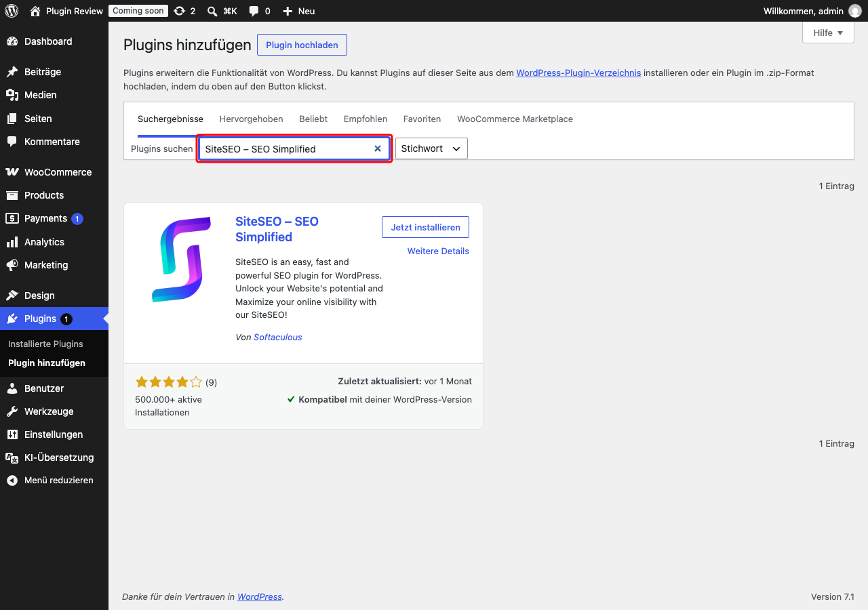Click the Zuletzt aktualisiert text
Viewport: 868px width, 610px height.
point(405,381)
